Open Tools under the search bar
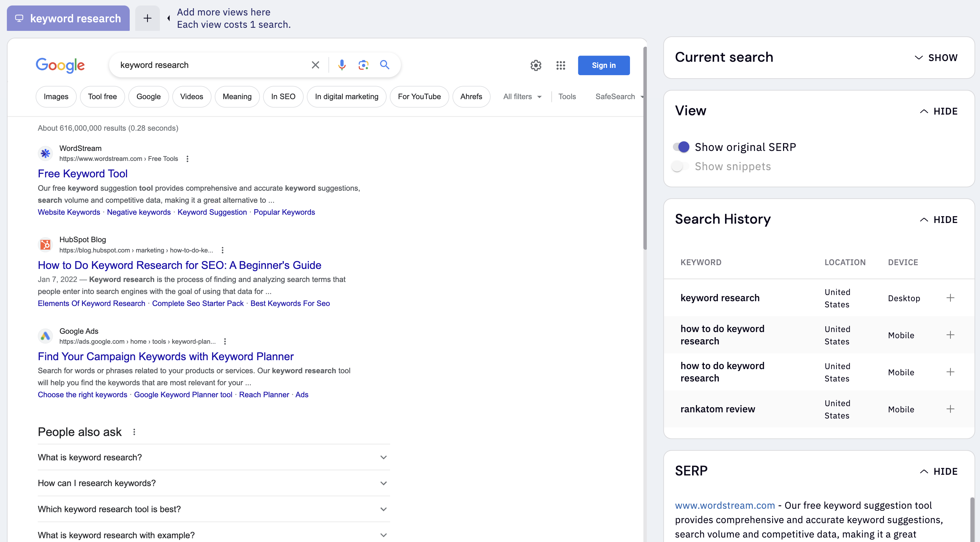Screen dimensions: 980x542 567,97
